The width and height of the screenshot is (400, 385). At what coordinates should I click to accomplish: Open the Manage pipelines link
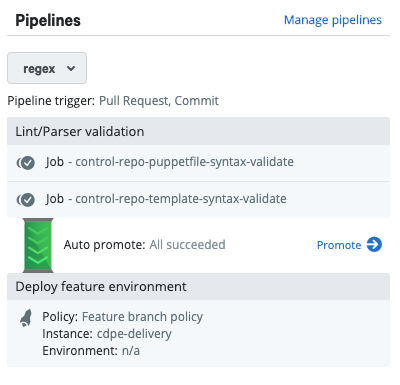pos(333,20)
